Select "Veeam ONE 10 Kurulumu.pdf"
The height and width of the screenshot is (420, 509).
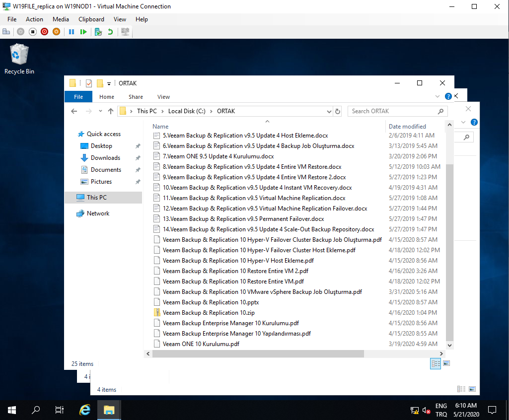(x=201, y=344)
